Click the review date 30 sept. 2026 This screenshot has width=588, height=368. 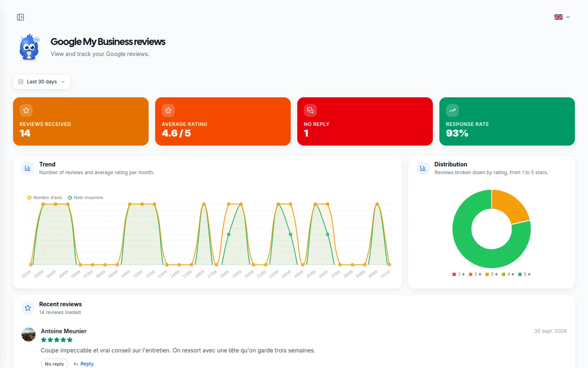(x=550, y=331)
